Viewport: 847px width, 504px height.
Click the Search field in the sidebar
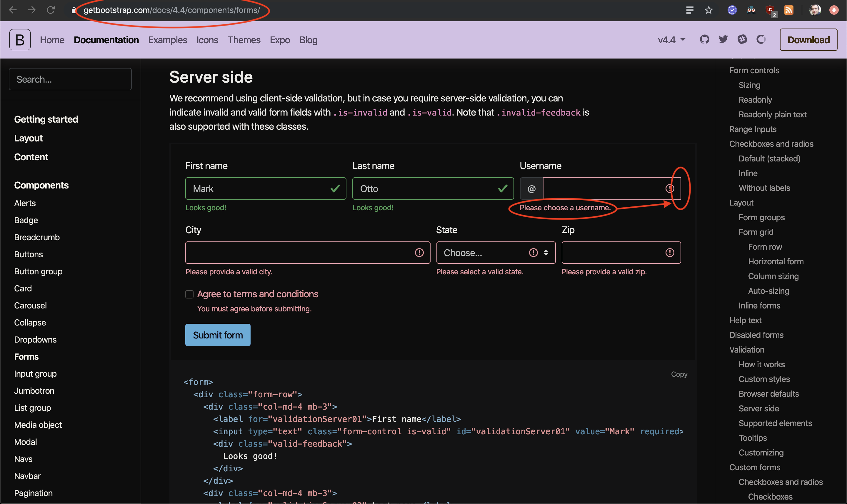[70, 79]
